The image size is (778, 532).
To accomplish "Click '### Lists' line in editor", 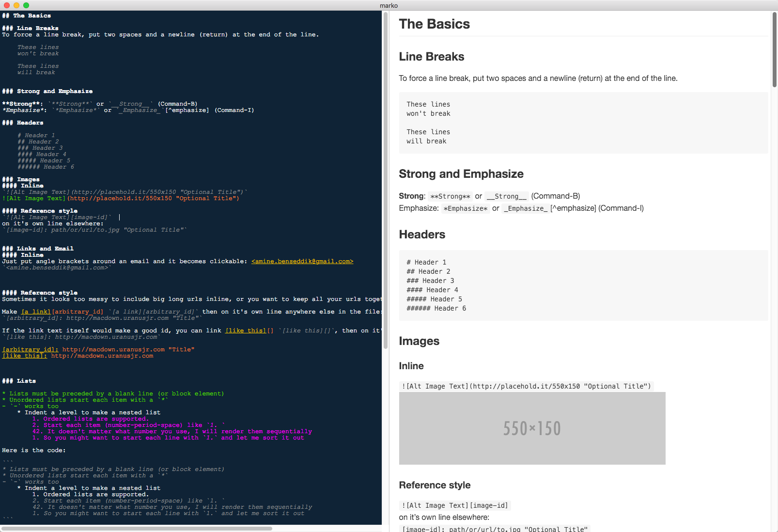I will (19, 381).
